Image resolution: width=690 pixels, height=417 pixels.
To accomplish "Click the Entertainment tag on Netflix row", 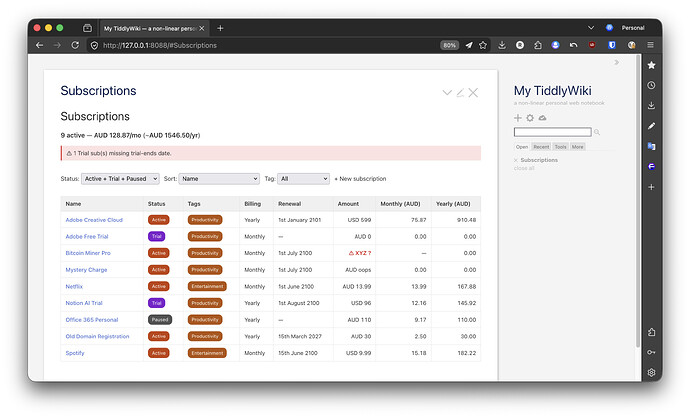I will tap(207, 286).
